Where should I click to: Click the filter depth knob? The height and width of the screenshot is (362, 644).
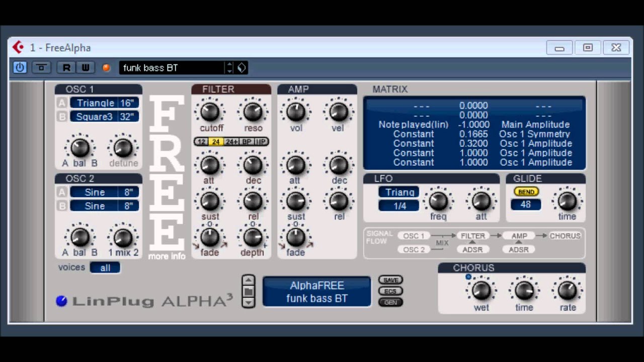(x=253, y=237)
